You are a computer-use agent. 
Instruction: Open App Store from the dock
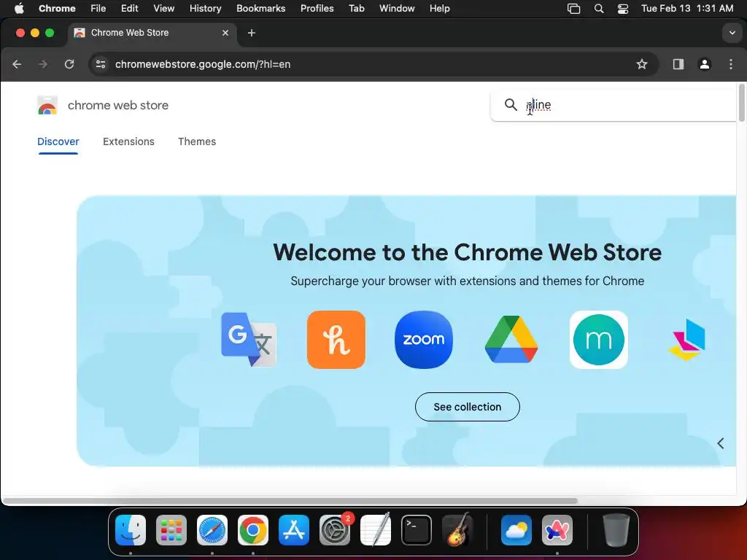pyautogui.click(x=294, y=530)
